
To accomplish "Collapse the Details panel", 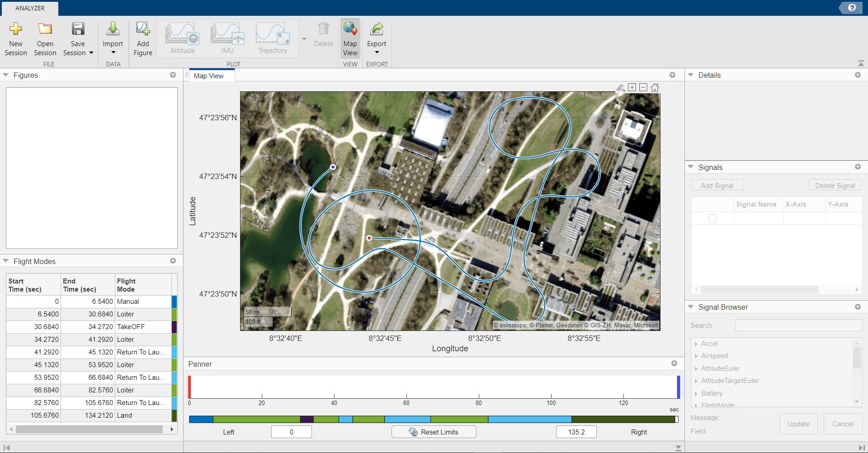I will pyautogui.click(x=691, y=75).
